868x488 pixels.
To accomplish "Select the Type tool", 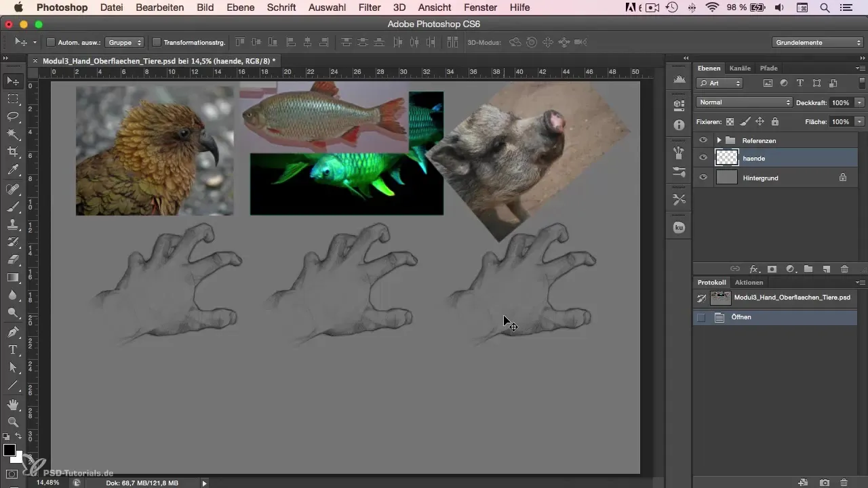I will pos(13,350).
